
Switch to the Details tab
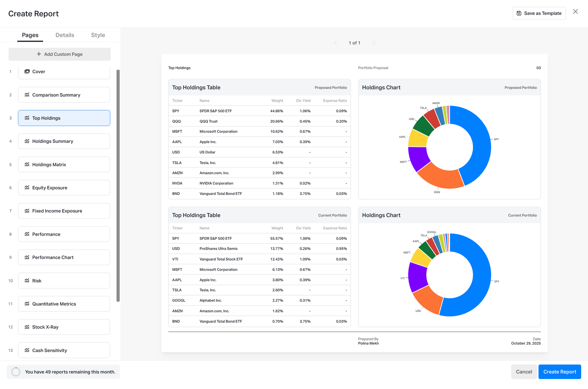65,35
